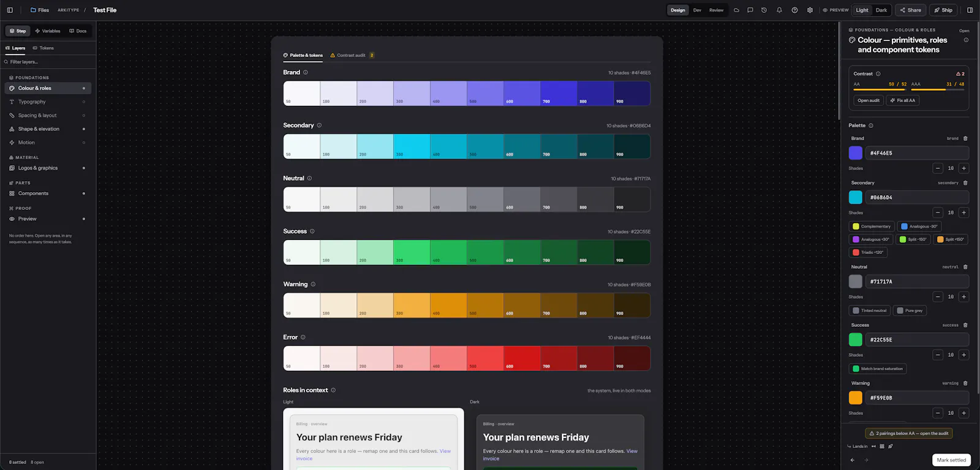The image size is (980, 470).
Task: Go back with the left arrow icon
Action: click(x=852, y=460)
